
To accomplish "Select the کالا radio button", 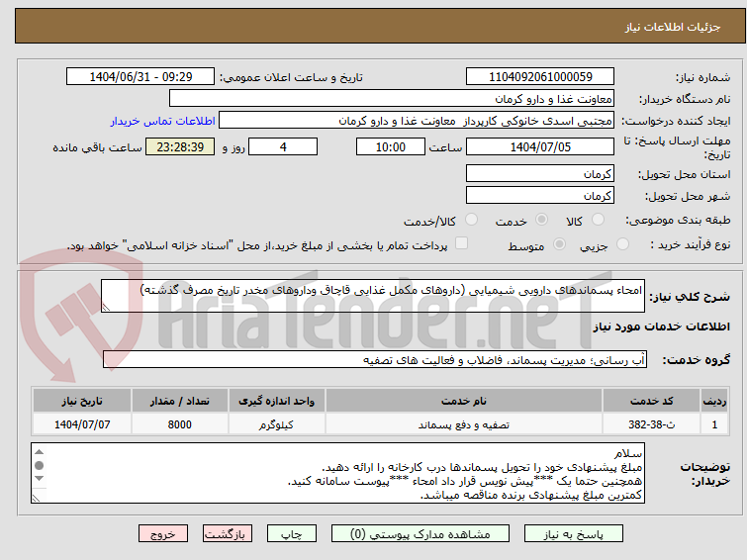I will [x=598, y=220].
